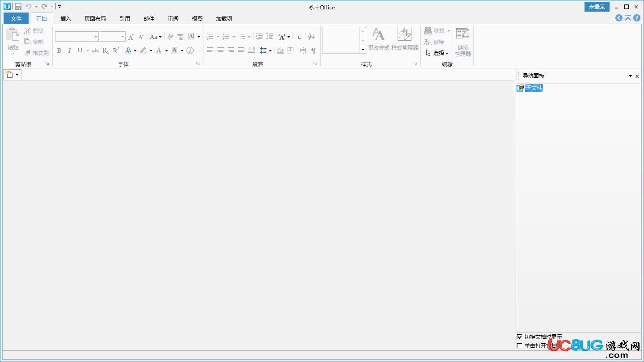Decrease paragraph indent
Screen dimensions: 644x362
tap(259, 37)
